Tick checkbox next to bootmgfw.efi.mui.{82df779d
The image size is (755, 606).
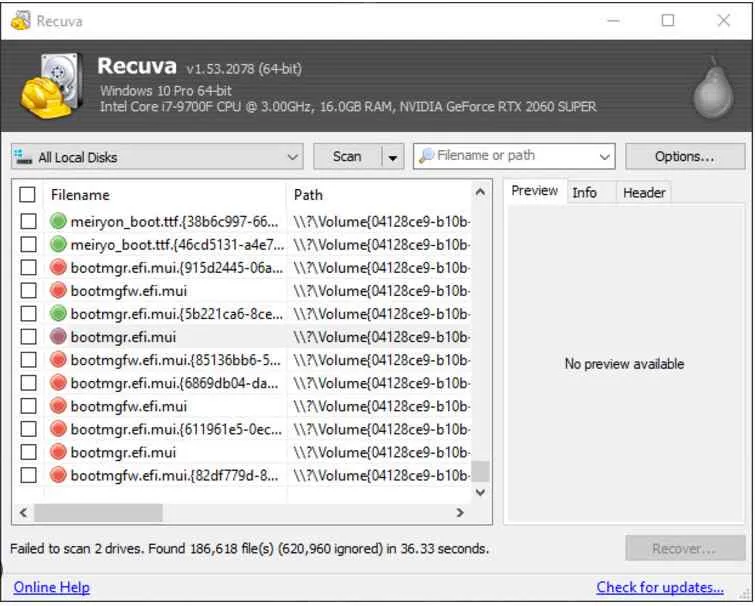[x=28, y=475]
